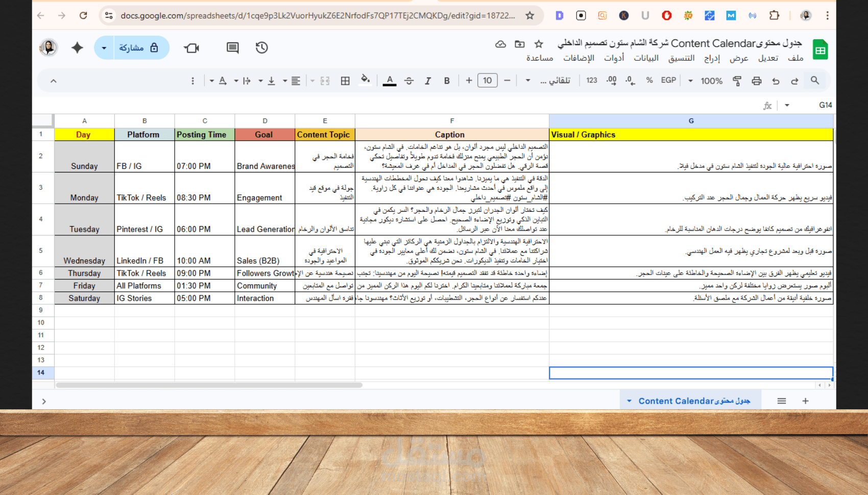The width and height of the screenshot is (868, 495).
Task: Toggle strikethrough formatting
Action: click(409, 81)
